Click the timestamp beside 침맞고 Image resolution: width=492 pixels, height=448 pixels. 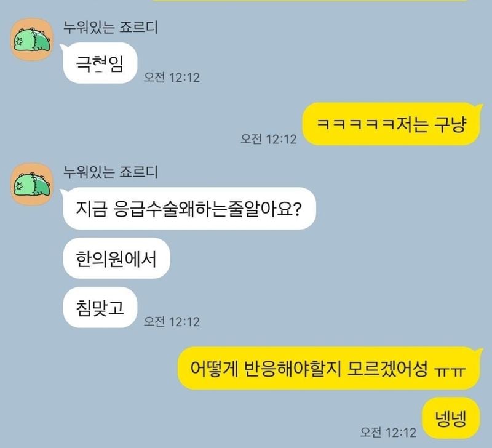172,321
